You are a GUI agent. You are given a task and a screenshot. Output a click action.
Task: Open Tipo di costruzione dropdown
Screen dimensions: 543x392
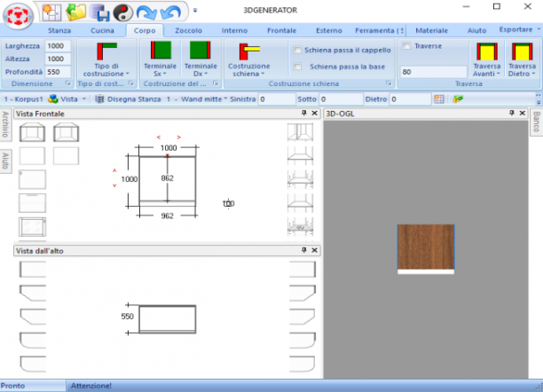tap(106, 59)
